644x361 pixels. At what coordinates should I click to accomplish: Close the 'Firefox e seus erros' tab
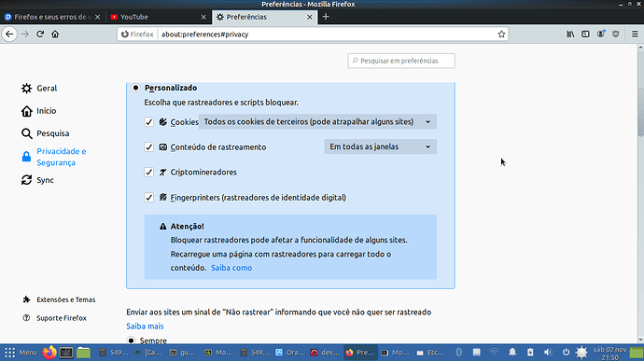point(97,17)
